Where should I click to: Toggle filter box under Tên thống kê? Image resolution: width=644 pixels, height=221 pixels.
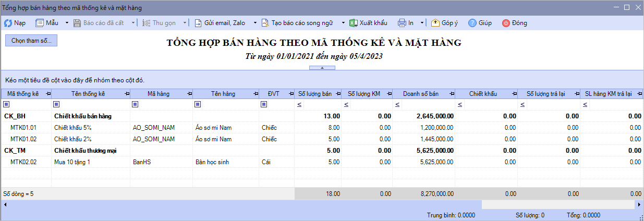click(x=56, y=105)
